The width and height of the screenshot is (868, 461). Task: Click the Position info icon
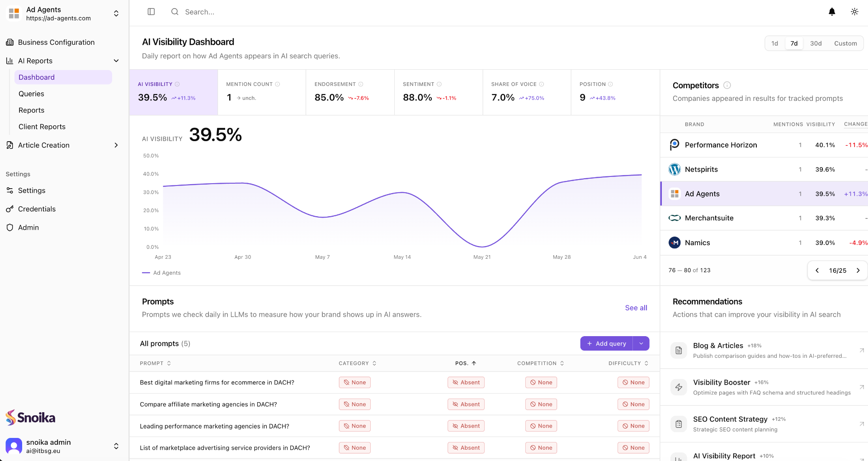[x=610, y=84]
